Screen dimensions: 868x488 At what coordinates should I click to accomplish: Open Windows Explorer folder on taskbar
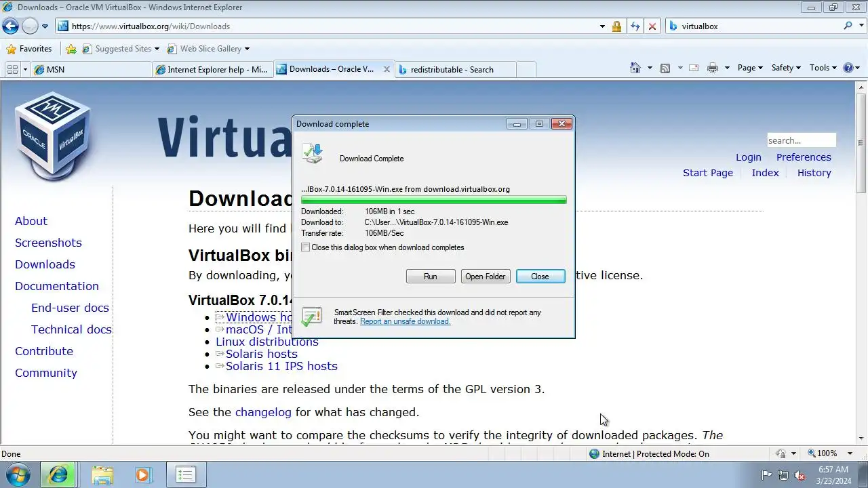pos(102,474)
